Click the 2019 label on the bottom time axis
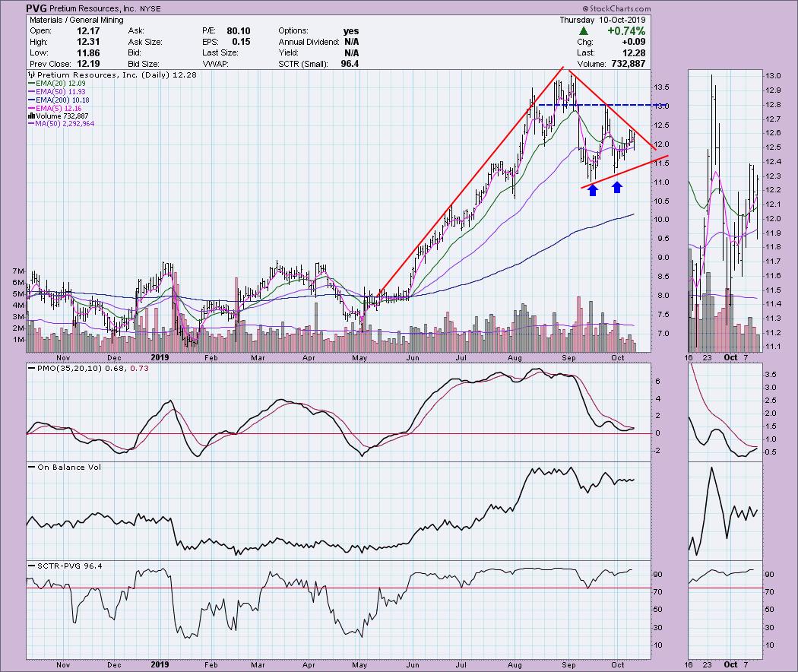This screenshot has height=672, width=798. click(160, 665)
